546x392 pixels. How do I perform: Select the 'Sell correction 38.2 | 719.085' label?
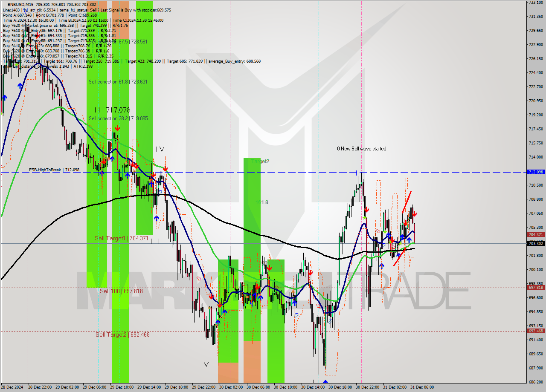118,118
